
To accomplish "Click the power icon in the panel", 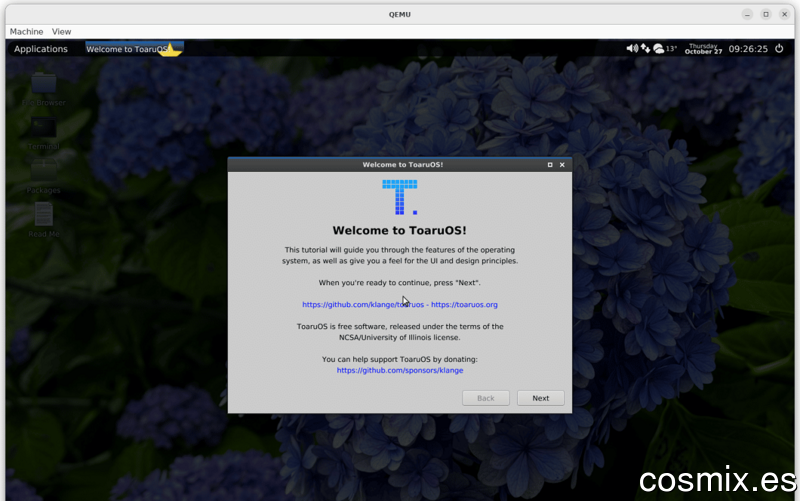I will tap(779, 48).
